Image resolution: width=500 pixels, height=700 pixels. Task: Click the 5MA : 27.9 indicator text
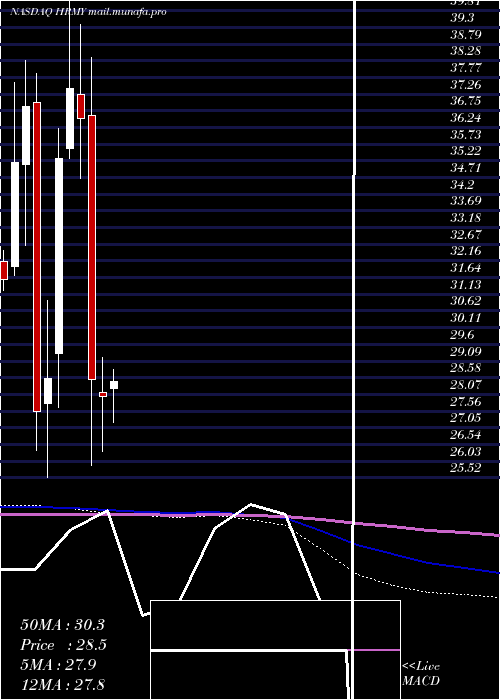click(58, 665)
